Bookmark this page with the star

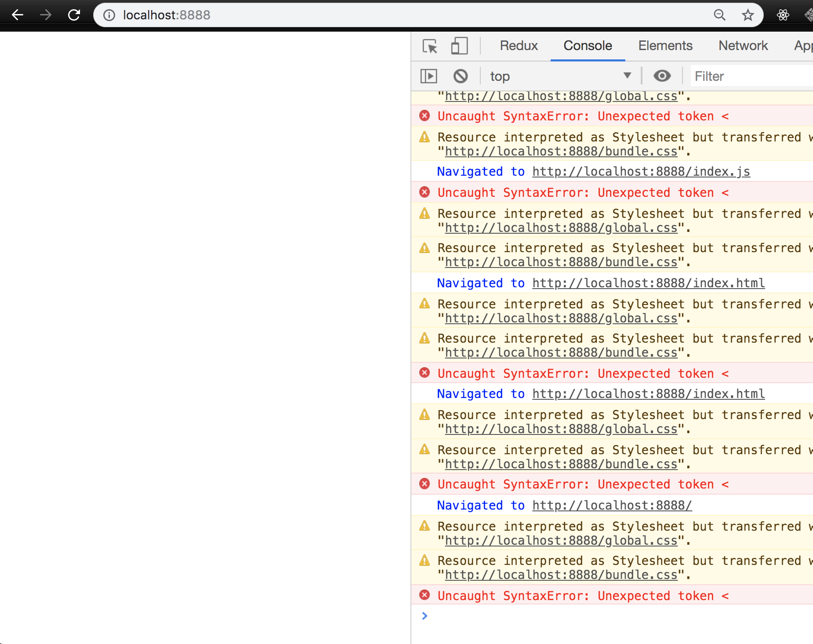(x=748, y=15)
